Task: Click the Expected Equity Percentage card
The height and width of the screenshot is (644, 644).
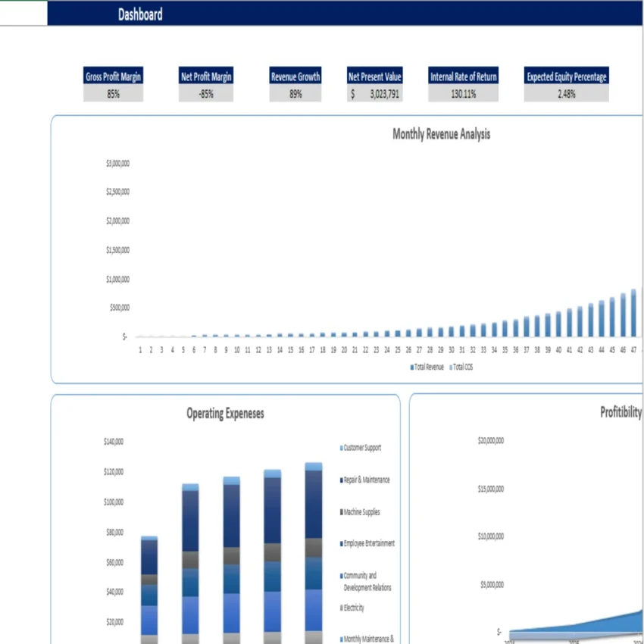Action: tap(566, 83)
